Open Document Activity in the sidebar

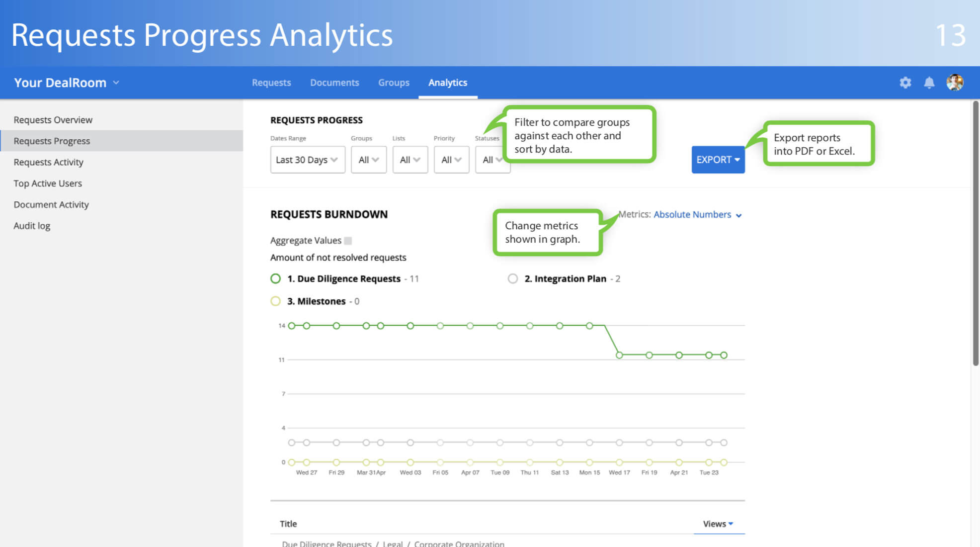click(121, 204)
